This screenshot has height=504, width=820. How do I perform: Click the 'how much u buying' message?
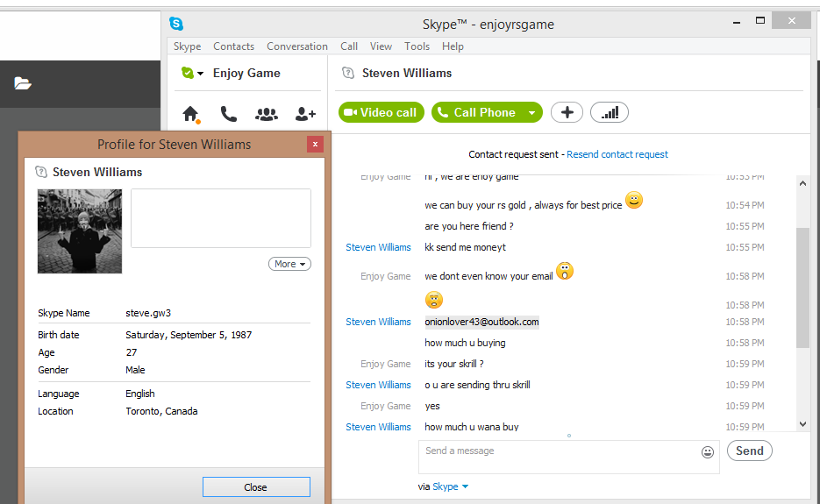click(x=465, y=343)
